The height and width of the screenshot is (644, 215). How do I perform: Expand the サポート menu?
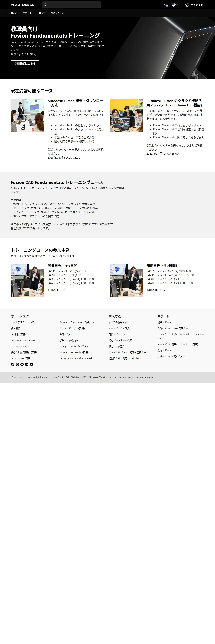(28, 13)
